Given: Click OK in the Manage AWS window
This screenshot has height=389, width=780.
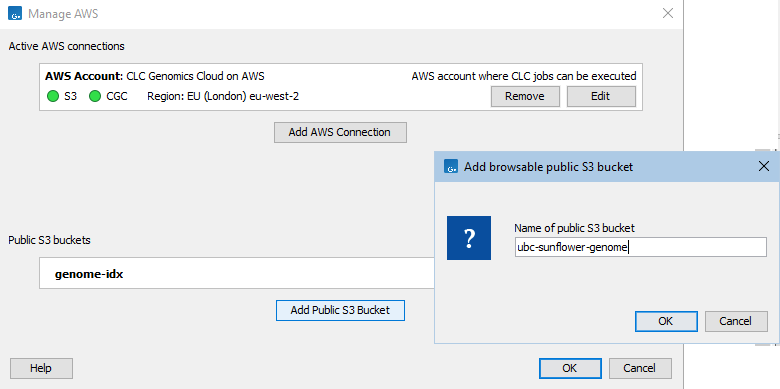Looking at the screenshot, I should (x=570, y=369).
